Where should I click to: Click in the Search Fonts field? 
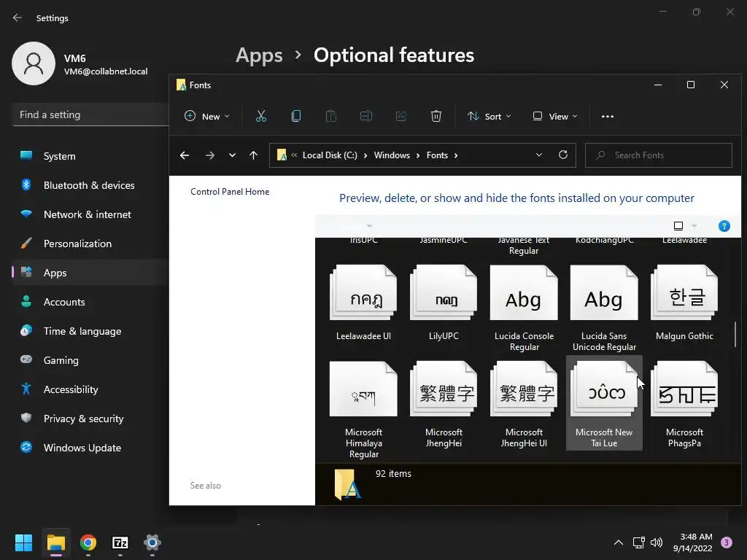click(x=659, y=155)
